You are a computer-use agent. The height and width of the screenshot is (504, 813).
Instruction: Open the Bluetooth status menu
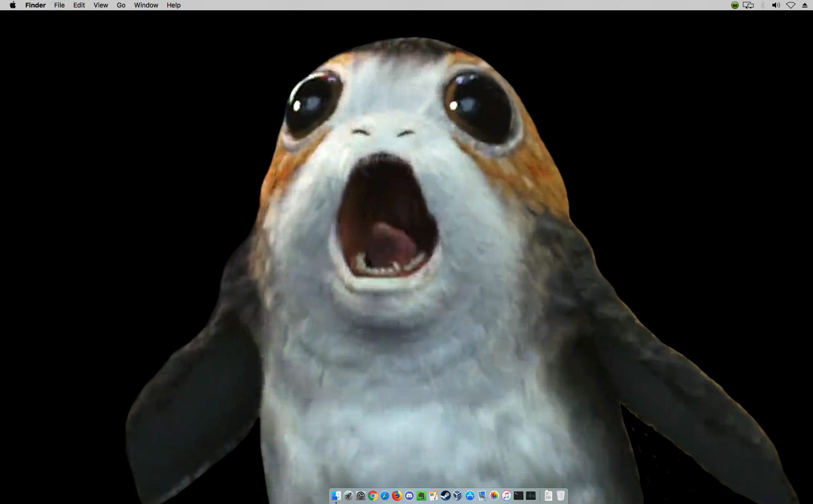click(763, 5)
